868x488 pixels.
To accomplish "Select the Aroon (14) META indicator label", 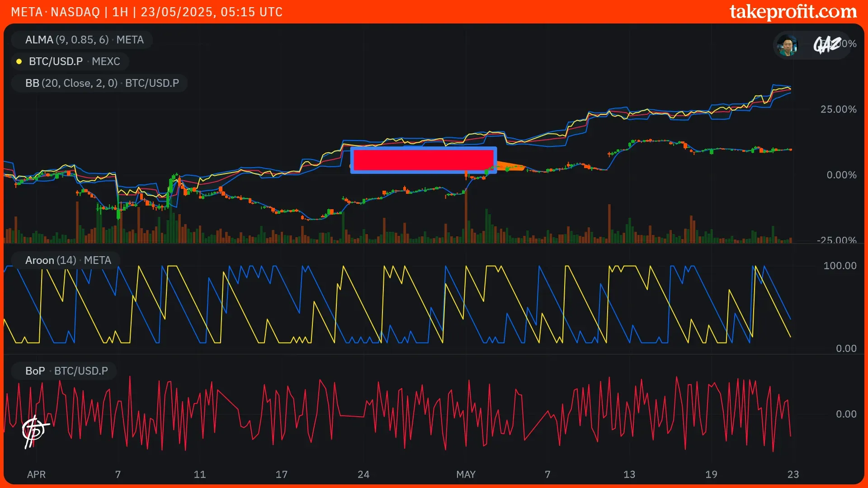I will pos(68,260).
